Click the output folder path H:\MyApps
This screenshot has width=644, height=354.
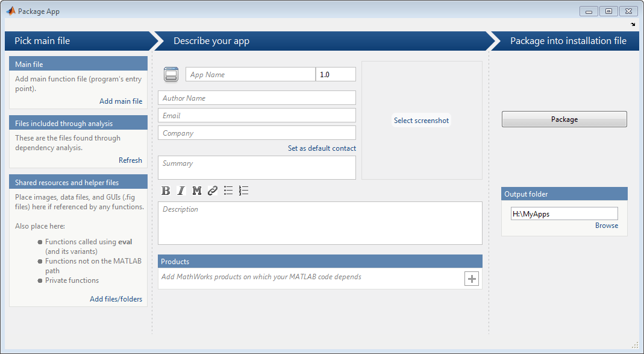(x=564, y=214)
